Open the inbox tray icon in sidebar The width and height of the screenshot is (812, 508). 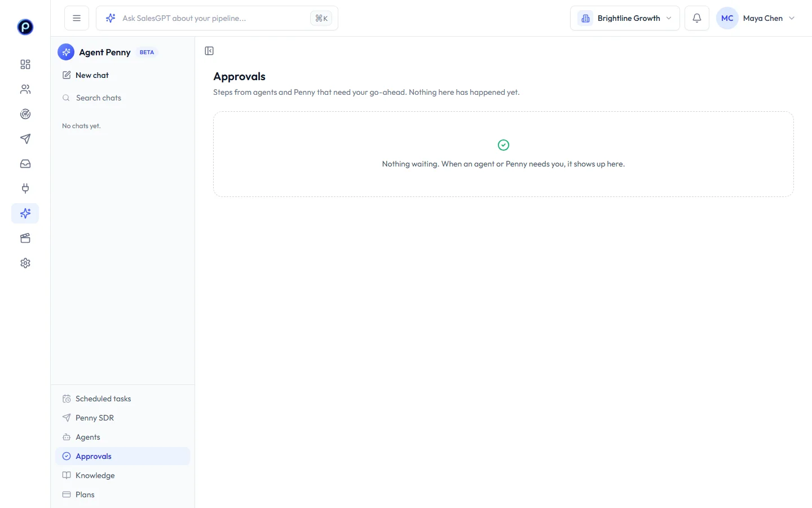[x=25, y=164]
